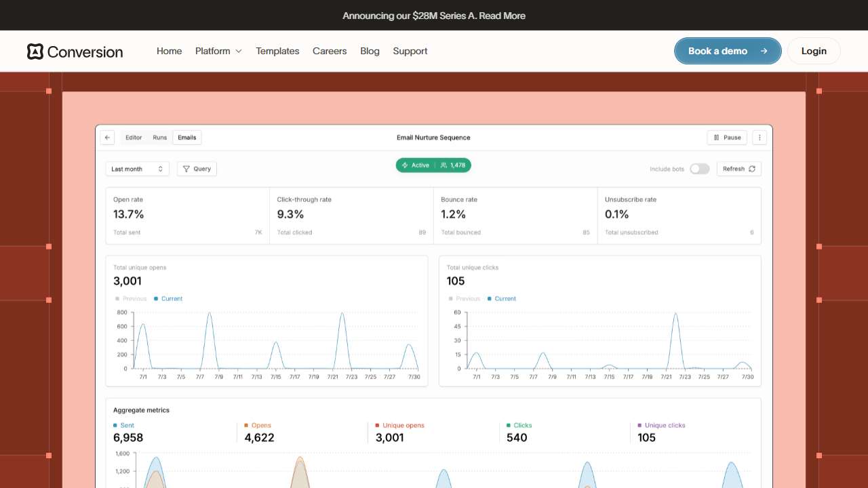This screenshot has width=868, height=488.
Task: Click the arrow in Book a demo
Action: [x=764, y=51]
